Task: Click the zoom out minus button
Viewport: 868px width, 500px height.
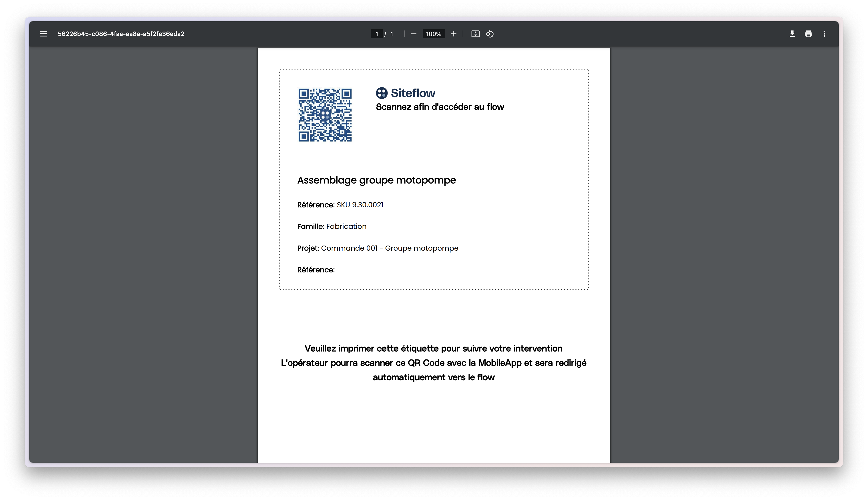Action: click(x=414, y=34)
